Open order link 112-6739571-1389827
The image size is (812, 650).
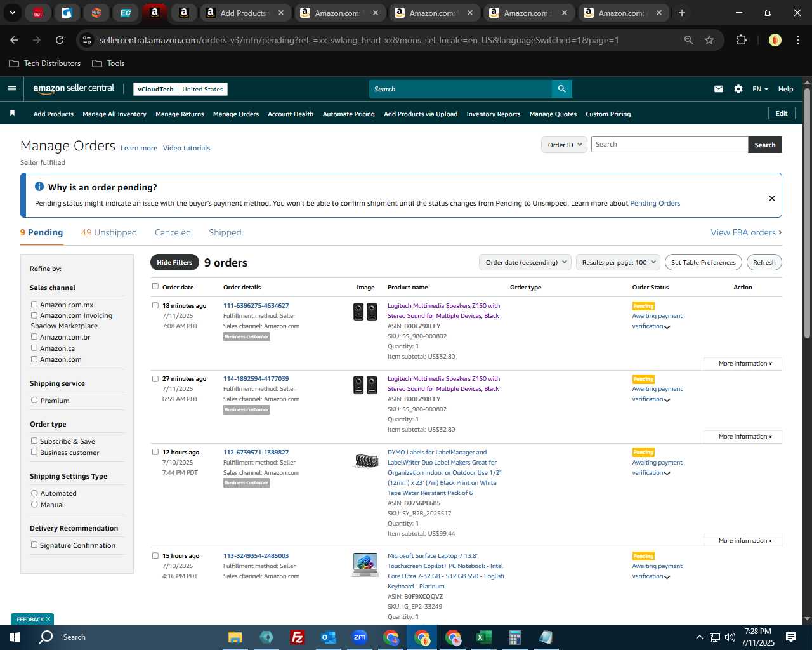point(256,452)
